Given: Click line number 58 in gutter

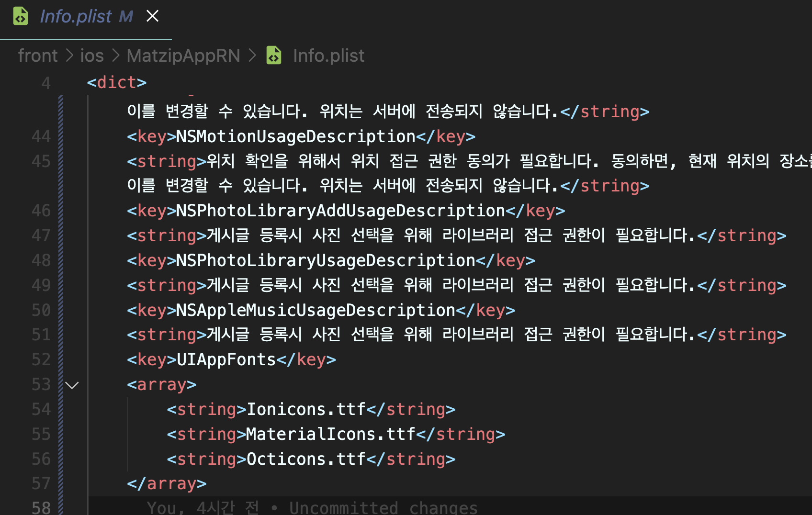Looking at the screenshot, I should coord(41,507).
